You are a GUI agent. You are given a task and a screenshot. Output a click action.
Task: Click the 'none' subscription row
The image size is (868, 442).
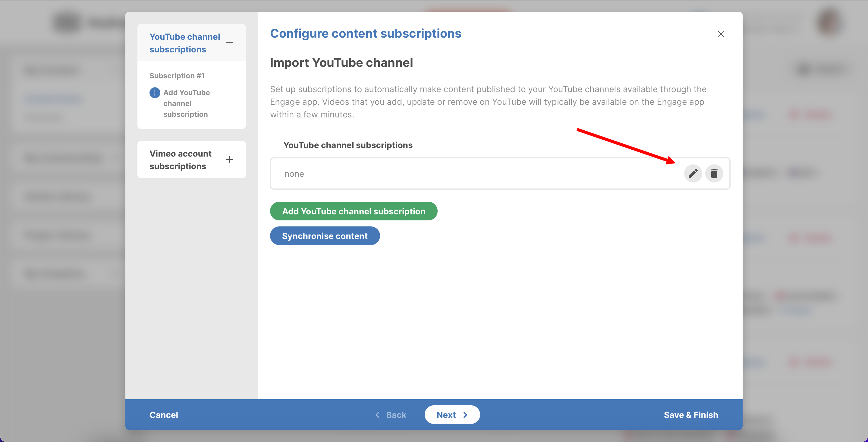point(500,173)
